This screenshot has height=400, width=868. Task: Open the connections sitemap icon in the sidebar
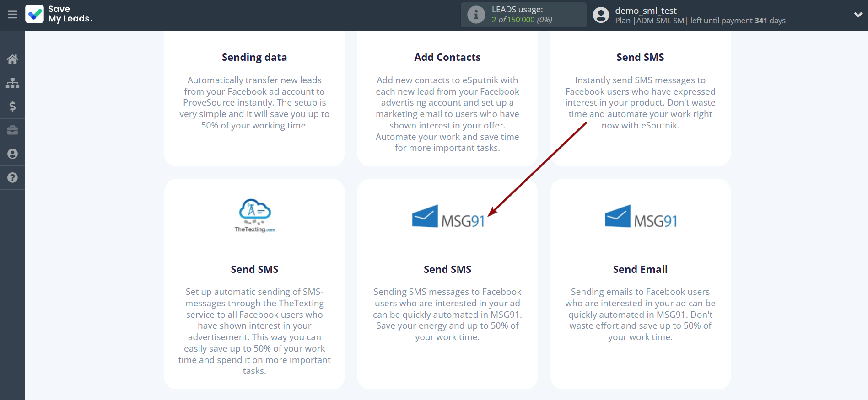coord(12,83)
